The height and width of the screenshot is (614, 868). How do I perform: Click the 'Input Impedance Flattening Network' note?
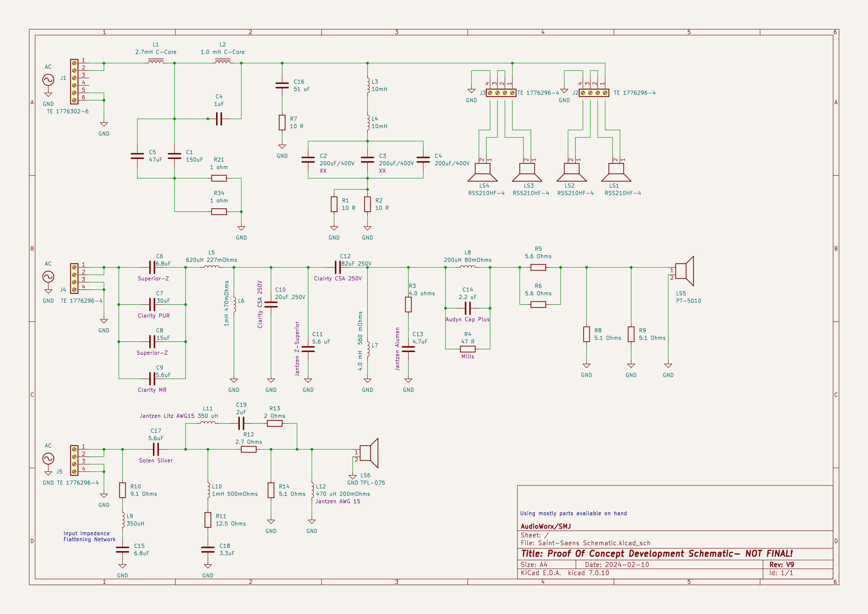(89, 537)
